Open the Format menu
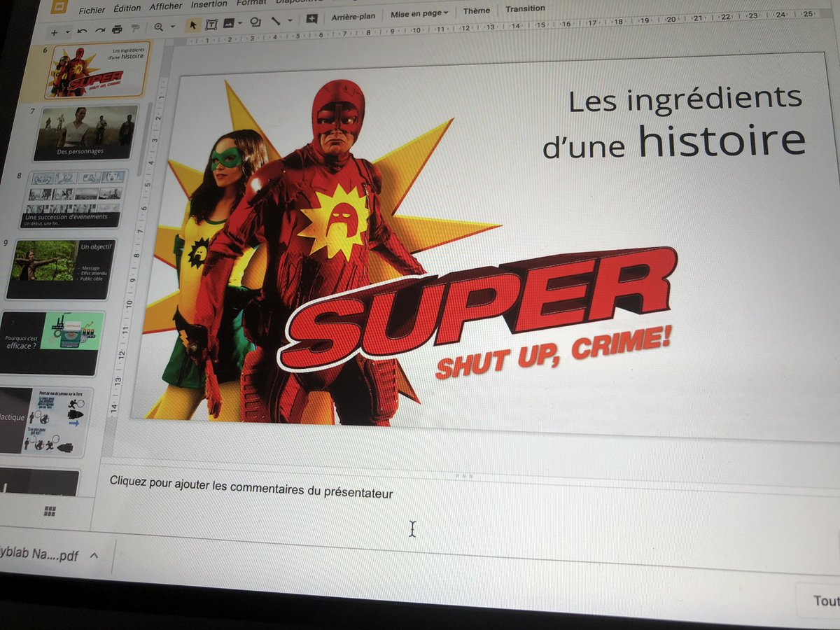The width and height of the screenshot is (840, 630). pyautogui.click(x=251, y=3)
